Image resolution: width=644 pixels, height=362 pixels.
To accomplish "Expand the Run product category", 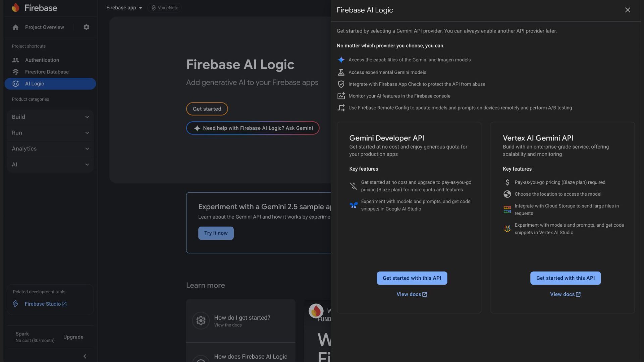I will (x=50, y=133).
